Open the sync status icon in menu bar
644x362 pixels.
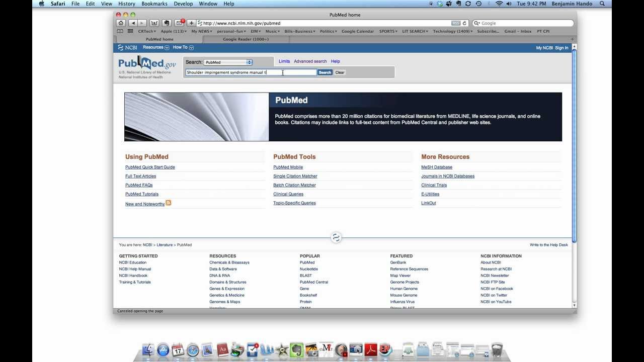(468, 4)
